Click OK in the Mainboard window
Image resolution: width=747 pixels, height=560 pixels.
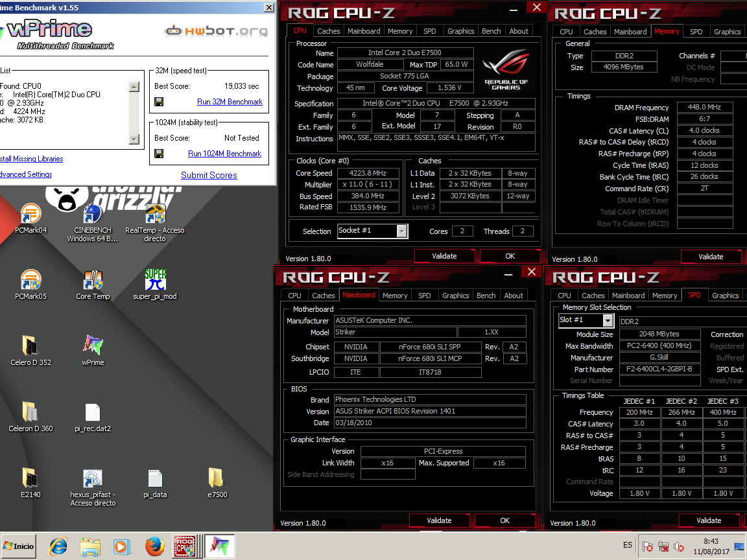tap(504, 520)
